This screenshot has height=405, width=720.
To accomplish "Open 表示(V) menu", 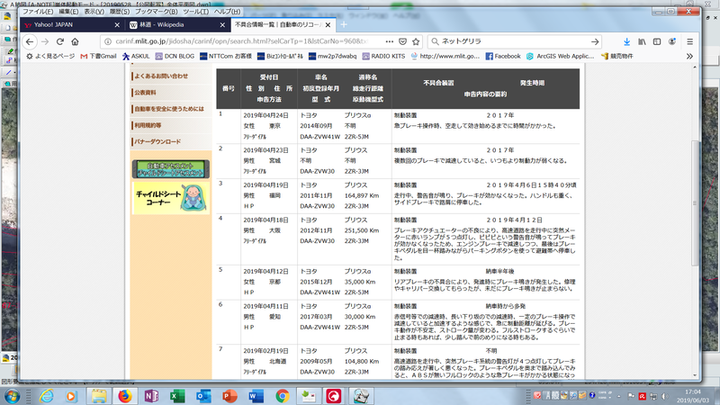I will point(94,11).
